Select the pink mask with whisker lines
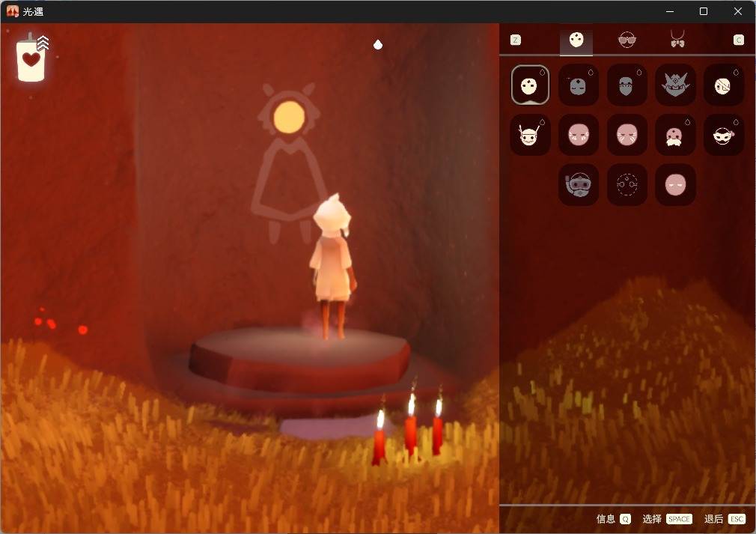Image resolution: width=756 pixels, height=534 pixels. pos(627,135)
